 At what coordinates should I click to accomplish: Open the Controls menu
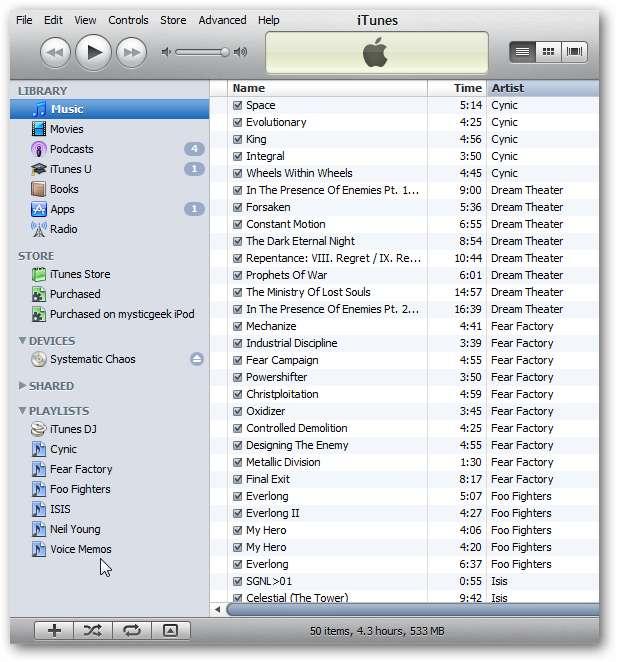[x=128, y=20]
